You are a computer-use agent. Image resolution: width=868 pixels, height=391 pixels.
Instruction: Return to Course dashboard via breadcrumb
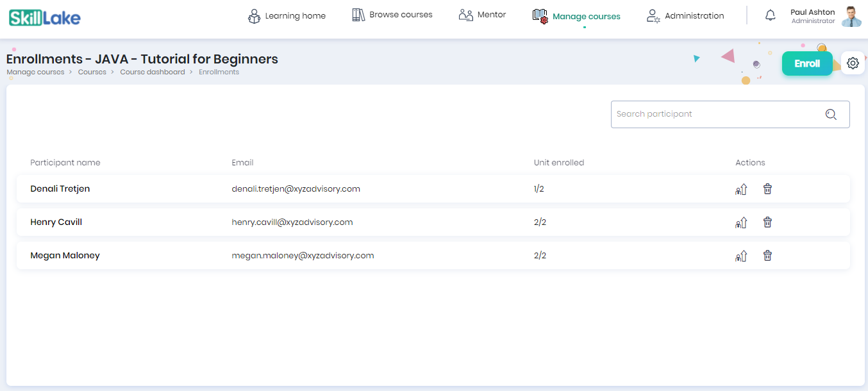(x=153, y=72)
